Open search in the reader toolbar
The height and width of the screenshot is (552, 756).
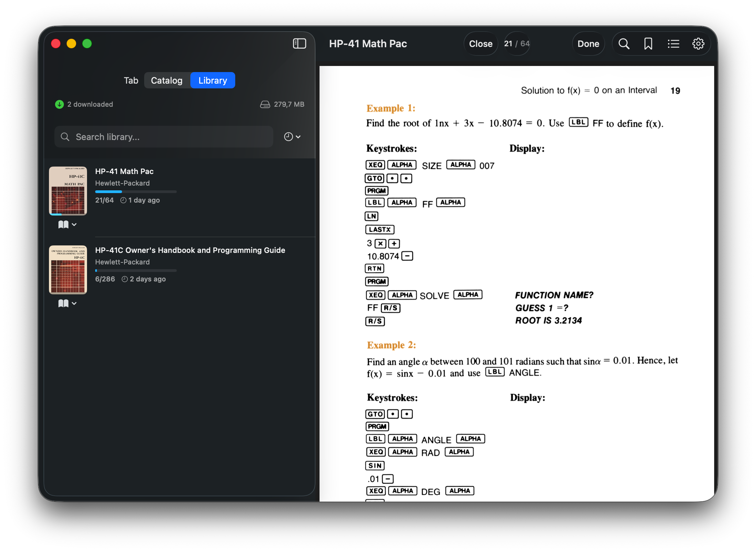pos(624,44)
